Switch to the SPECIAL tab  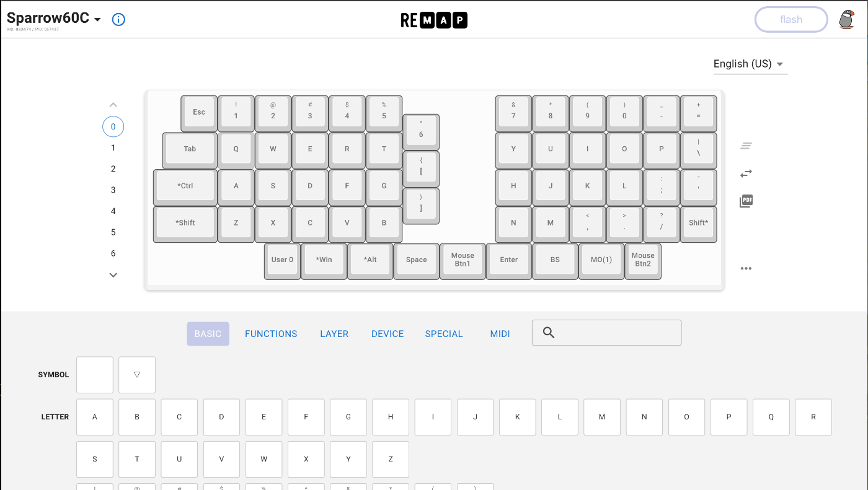click(x=444, y=334)
